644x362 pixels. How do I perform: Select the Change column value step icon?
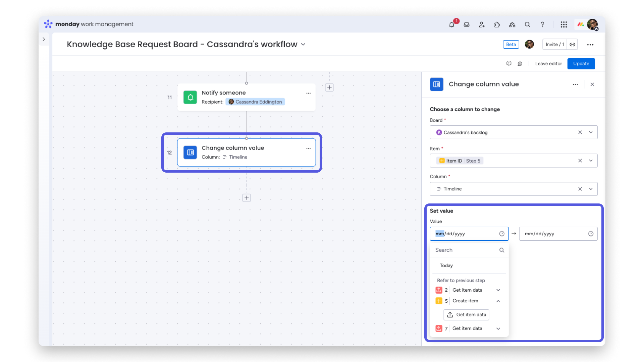coord(190,153)
